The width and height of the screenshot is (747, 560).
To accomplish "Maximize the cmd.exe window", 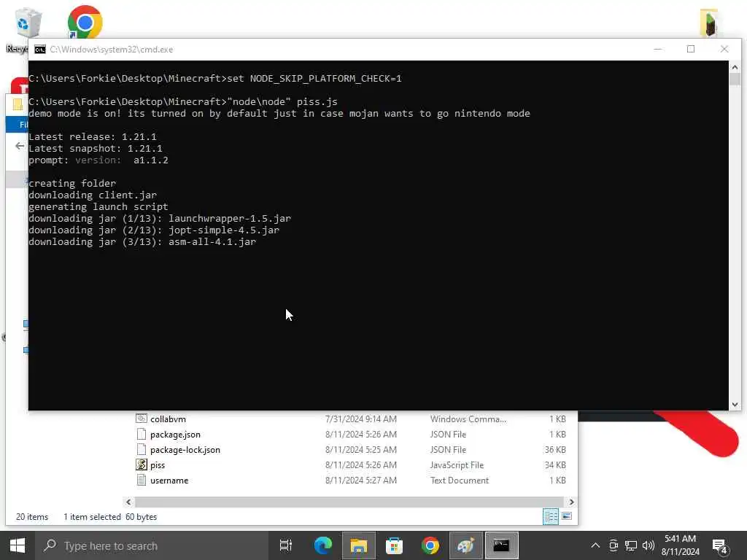I will (691, 49).
